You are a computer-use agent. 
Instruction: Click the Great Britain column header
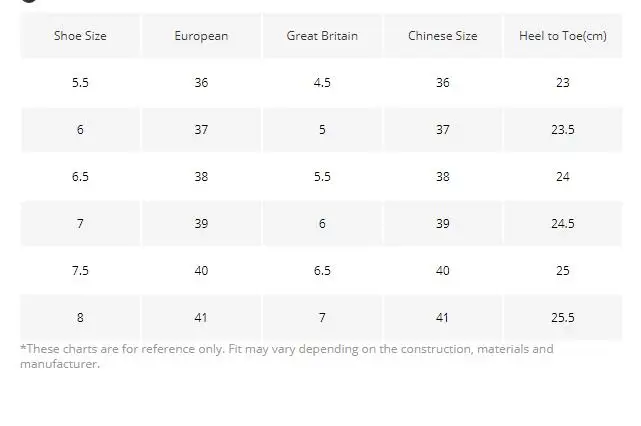pyautogui.click(x=322, y=36)
